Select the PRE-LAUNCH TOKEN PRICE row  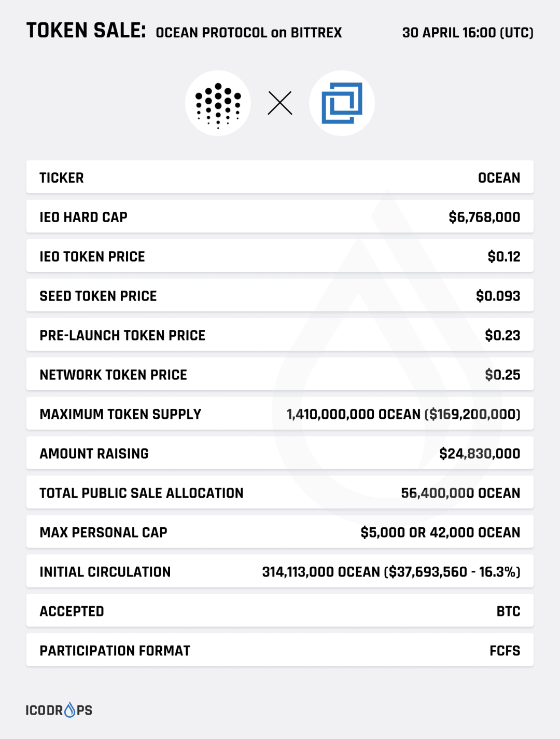coord(280,335)
